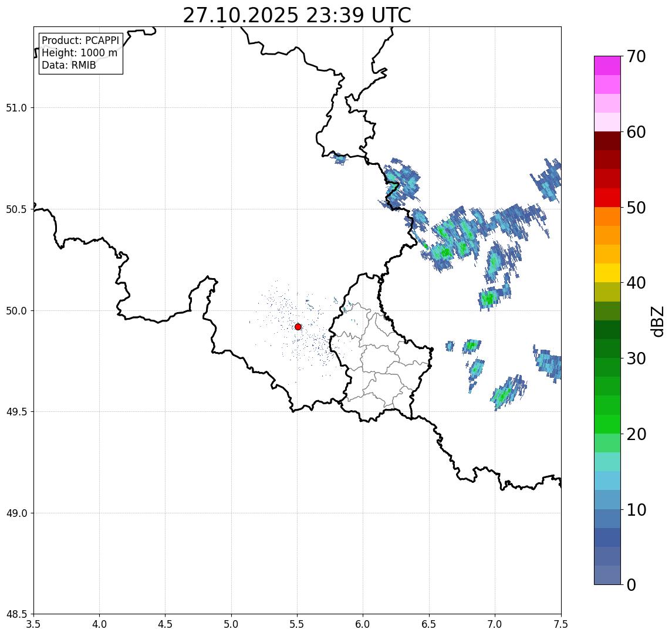Screen dimensions: 672x636
Task: Click the colorbar tick label "40"
Action: coord(636,283)
